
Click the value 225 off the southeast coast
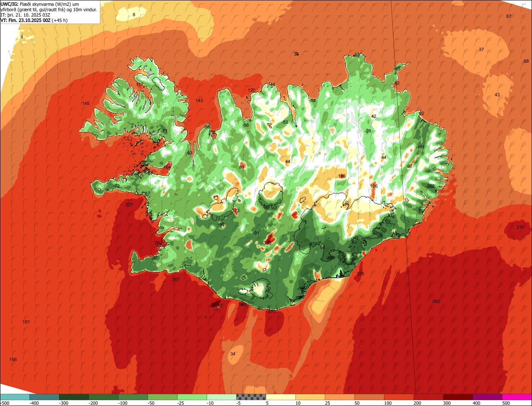(x=360, y=274)
